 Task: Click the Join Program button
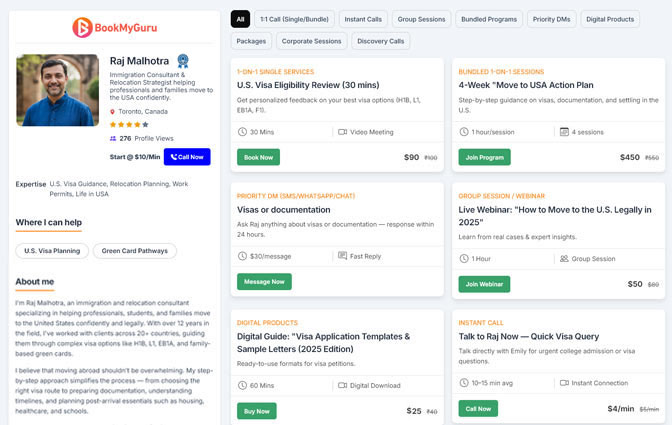coord(484,157)
